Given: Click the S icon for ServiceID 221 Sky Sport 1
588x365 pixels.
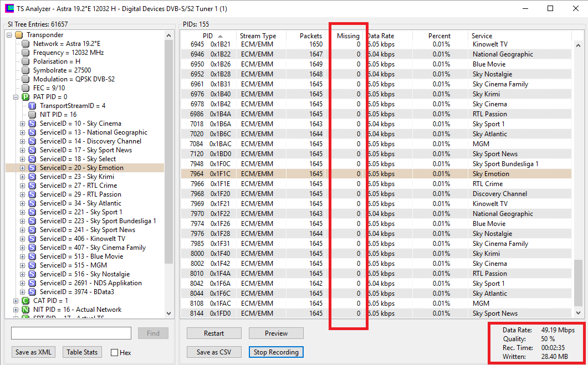Looking at the screenshot, I should coord(32,212).
